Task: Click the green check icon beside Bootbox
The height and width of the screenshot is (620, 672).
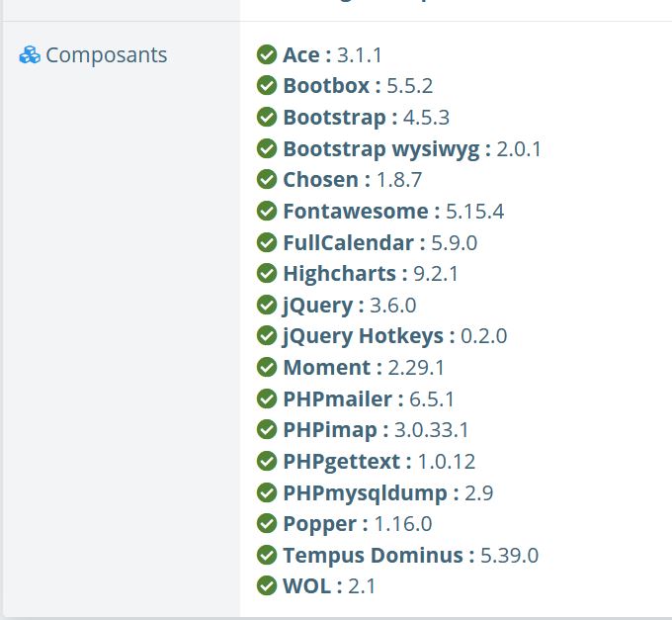Action: click(x=267, y=85)
